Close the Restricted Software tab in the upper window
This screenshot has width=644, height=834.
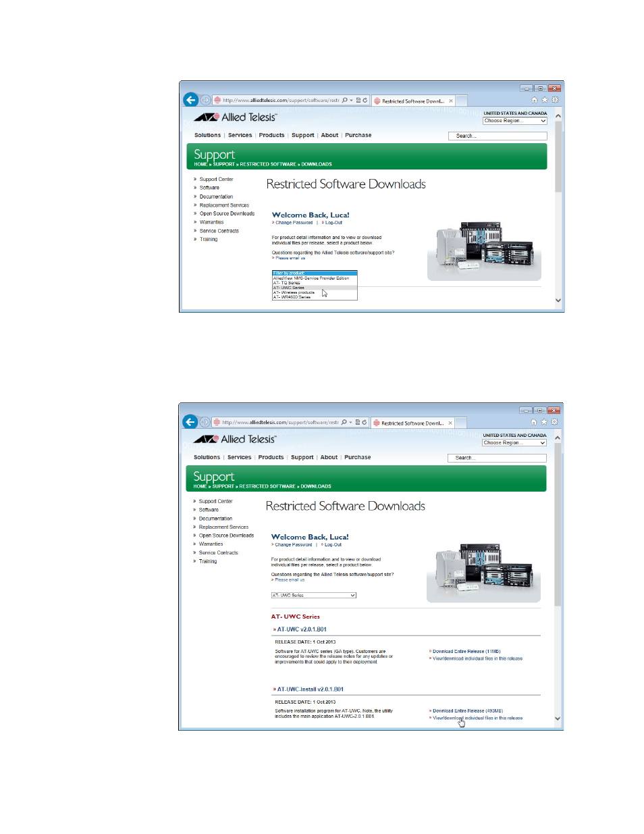tap(451, 101)
